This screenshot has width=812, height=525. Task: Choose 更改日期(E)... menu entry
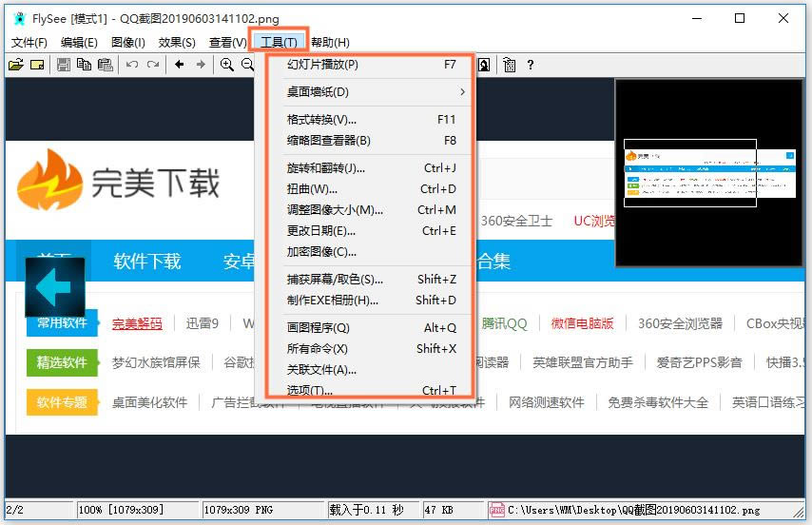pos(370,231)
